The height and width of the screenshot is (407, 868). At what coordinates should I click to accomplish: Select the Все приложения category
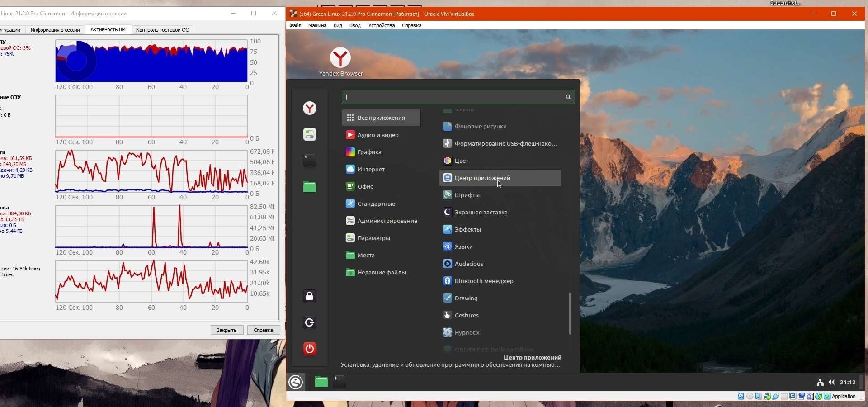[x=381, y=118]
